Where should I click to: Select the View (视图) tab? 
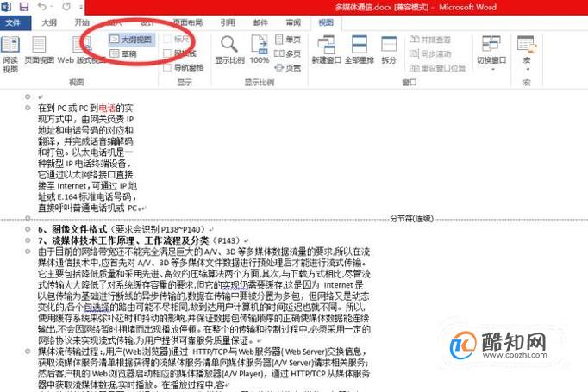[x=326, y=23]
